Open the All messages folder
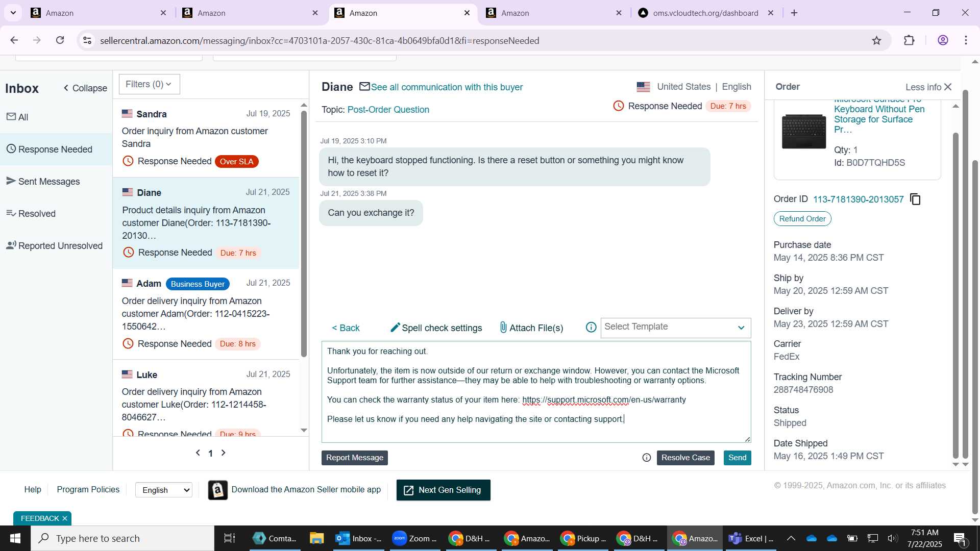 point(56,117)
